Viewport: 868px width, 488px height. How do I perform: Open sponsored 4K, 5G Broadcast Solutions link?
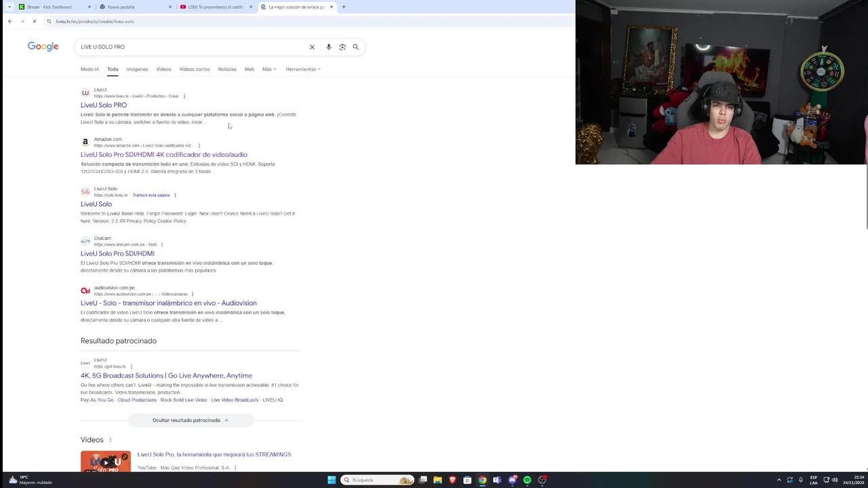click(166, 375)
